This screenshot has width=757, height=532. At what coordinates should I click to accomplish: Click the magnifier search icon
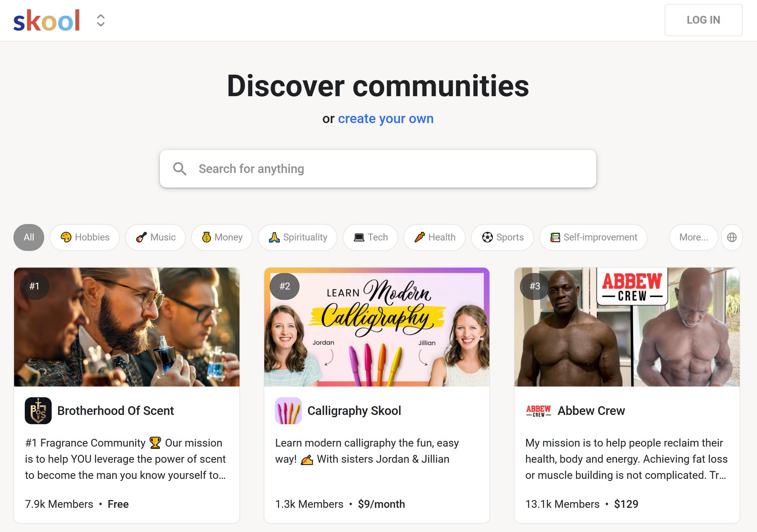(180, 169)
